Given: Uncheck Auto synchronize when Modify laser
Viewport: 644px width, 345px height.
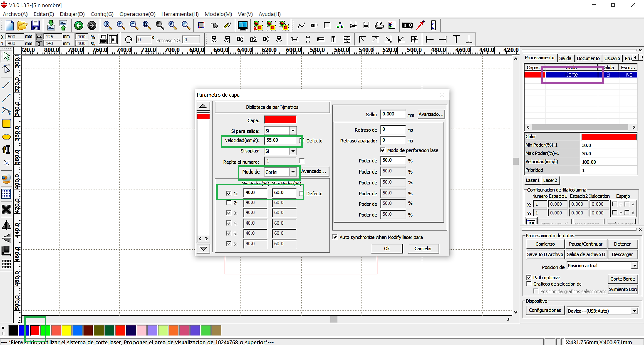Looking at the screenshot, I should tap(335, 237).
